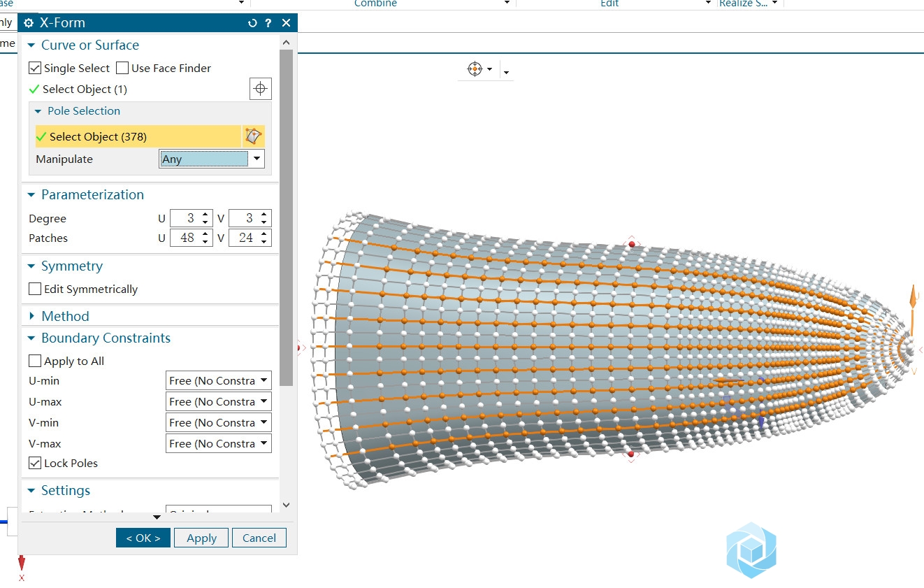This screenshot has width=924, height=588.
Task: Click the highlighted Select Object (378) row
Action: (138, 136)
